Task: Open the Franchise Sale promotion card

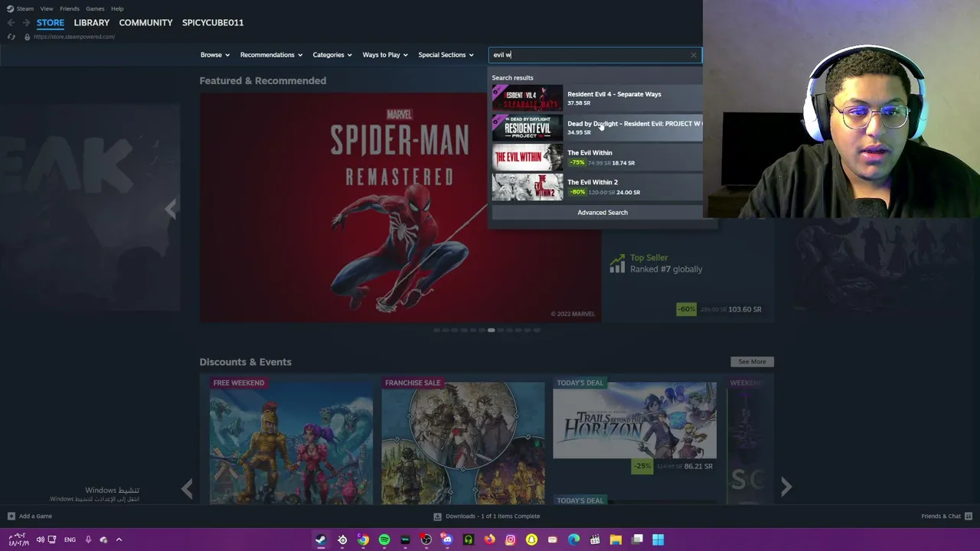Action: (x=463, y=439)
